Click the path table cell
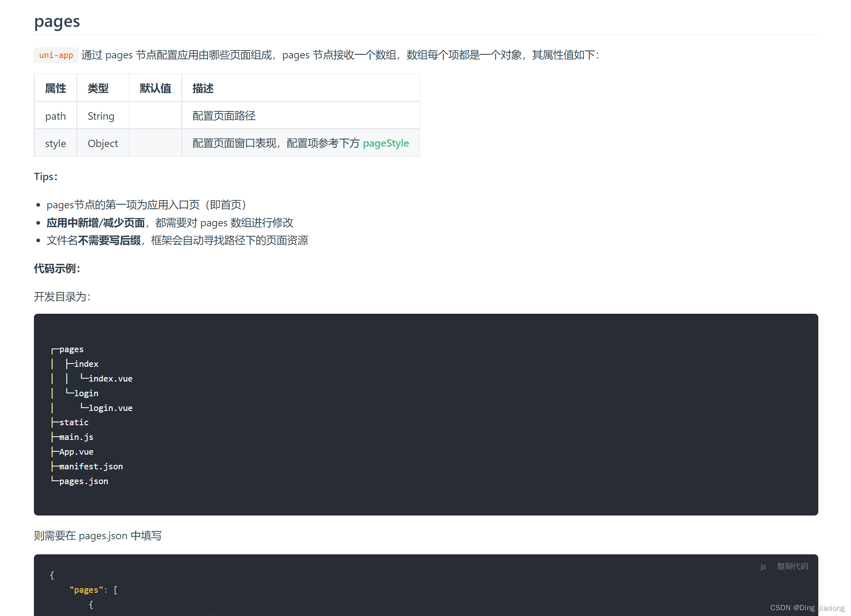Image resolution: width=851 pixels, height=616 pixels. pos(56,116)
